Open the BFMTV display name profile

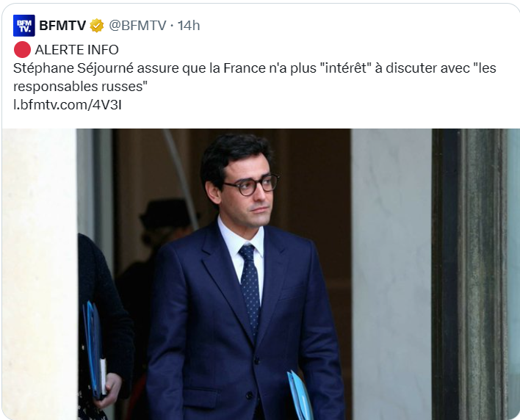tap(62, 26)
